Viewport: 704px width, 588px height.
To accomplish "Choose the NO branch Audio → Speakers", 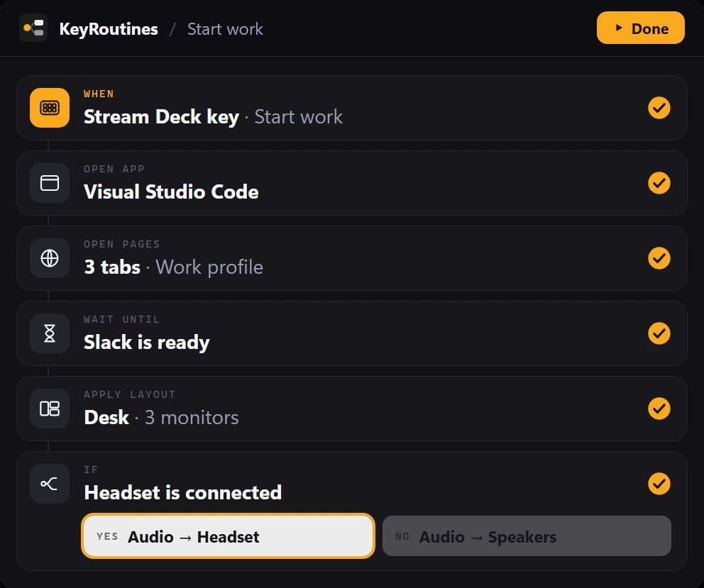I will (527, 536).
